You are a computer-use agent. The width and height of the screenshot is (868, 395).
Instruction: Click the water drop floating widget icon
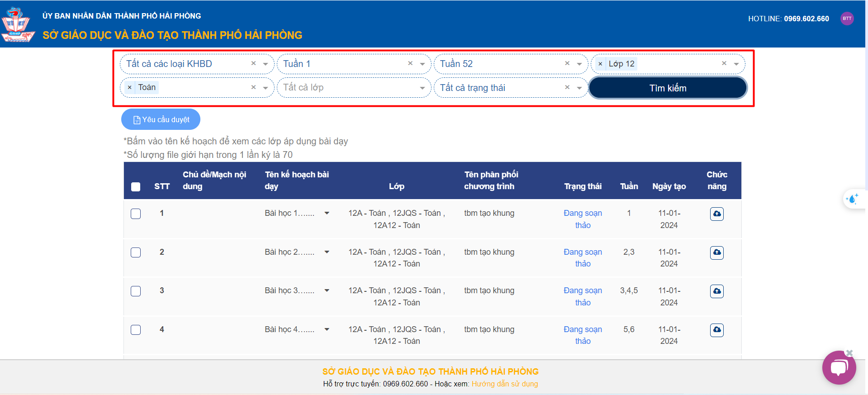coord(852,199)
